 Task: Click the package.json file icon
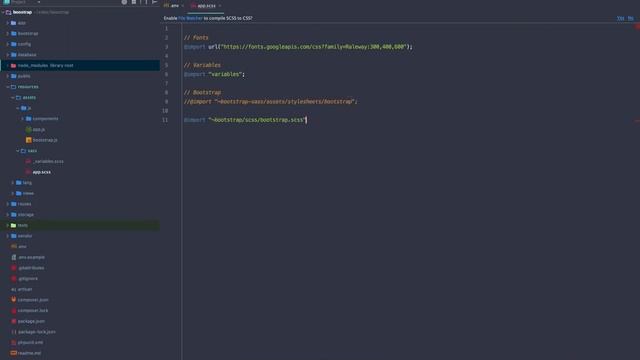click(x=13, y=321)
